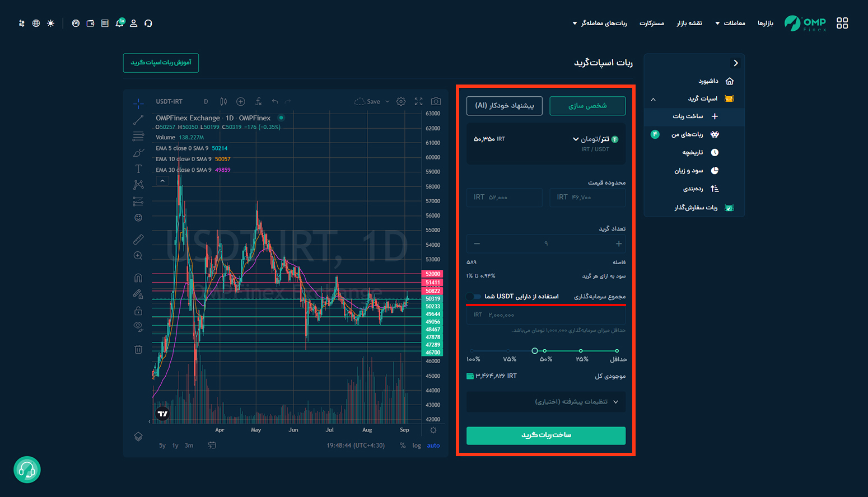Toggle auto scale on the chart
This screenshot has height=497, width=868.
coord(433,446)
